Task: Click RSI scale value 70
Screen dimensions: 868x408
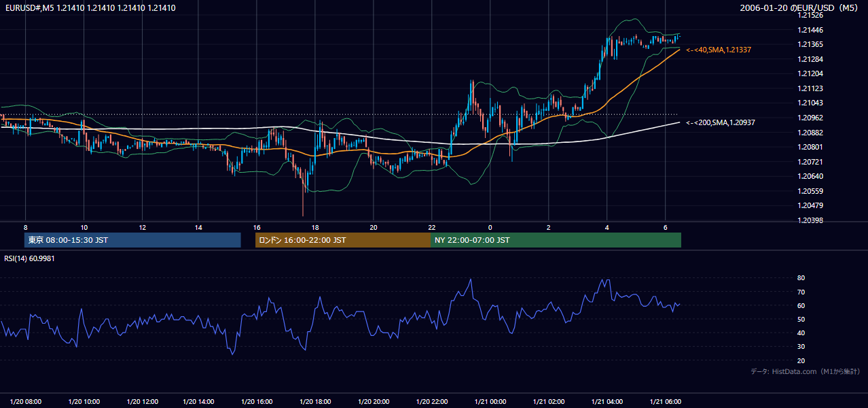Action: 801,292
